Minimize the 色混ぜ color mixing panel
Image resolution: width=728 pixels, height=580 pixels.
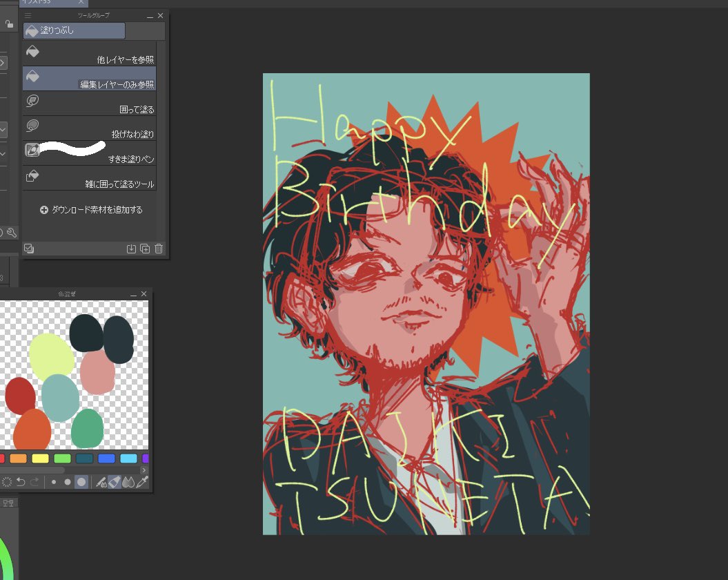click(x=133, y=294)
